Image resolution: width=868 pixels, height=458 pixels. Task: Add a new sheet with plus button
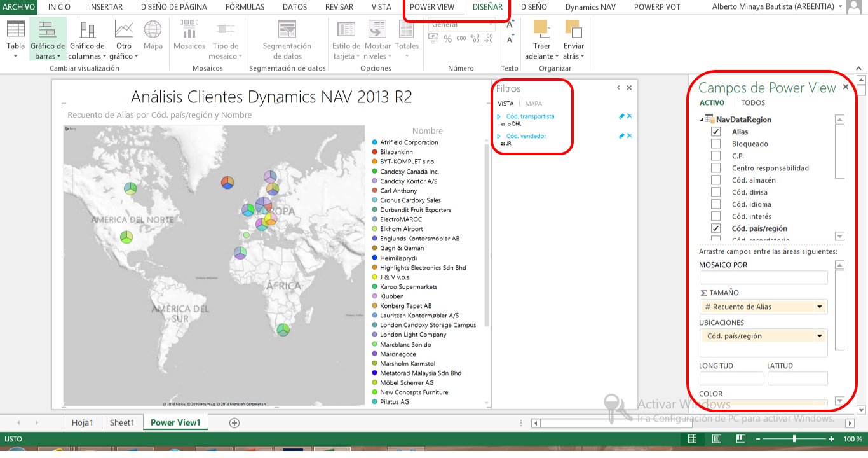(x=234, y=422)
